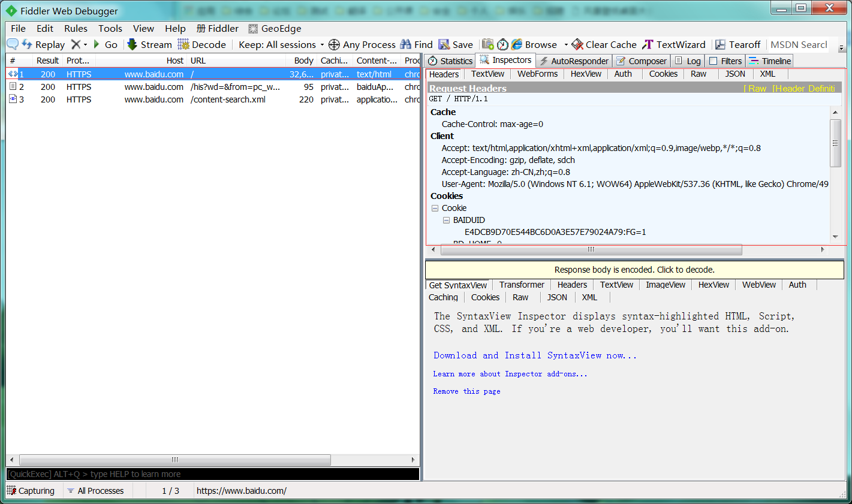Open the Edit menu

45,28
